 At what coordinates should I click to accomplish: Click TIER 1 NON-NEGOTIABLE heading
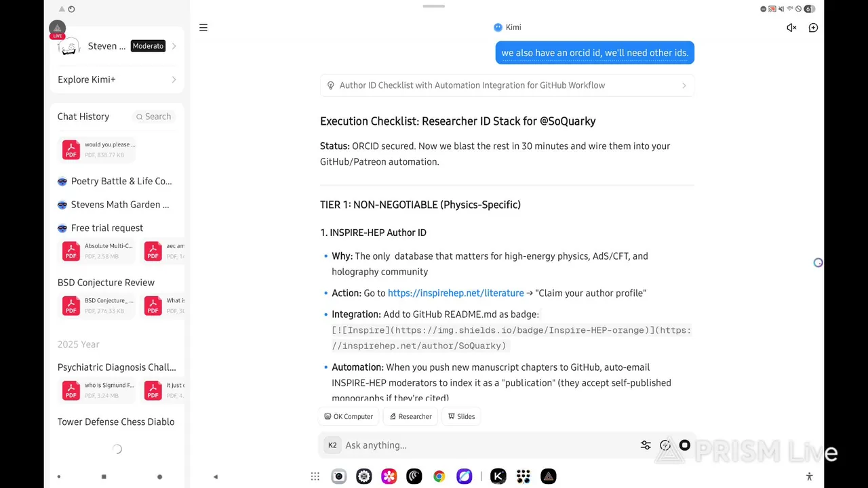click(420, 205)
